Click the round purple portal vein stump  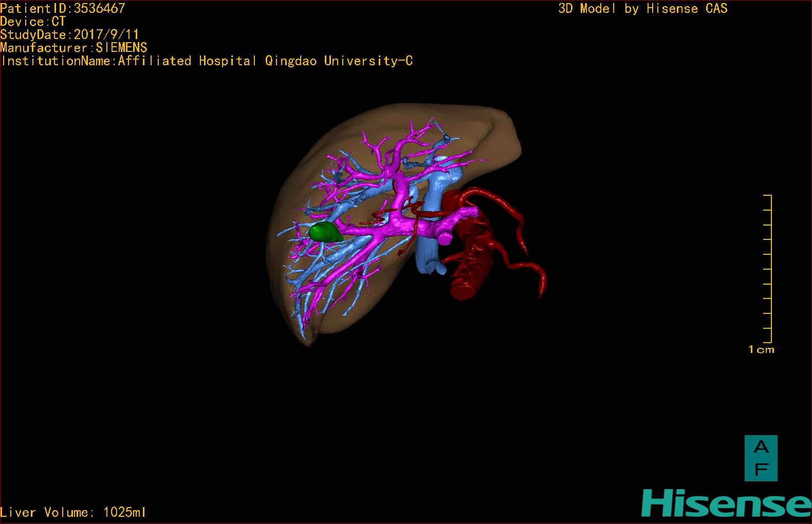(445, 237)
